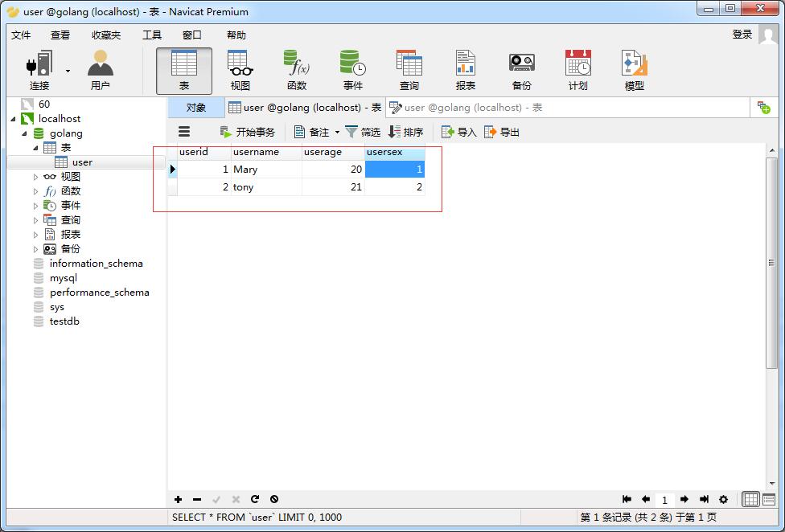
Task: Click the 导入 (Import) button
Action: 458,132
